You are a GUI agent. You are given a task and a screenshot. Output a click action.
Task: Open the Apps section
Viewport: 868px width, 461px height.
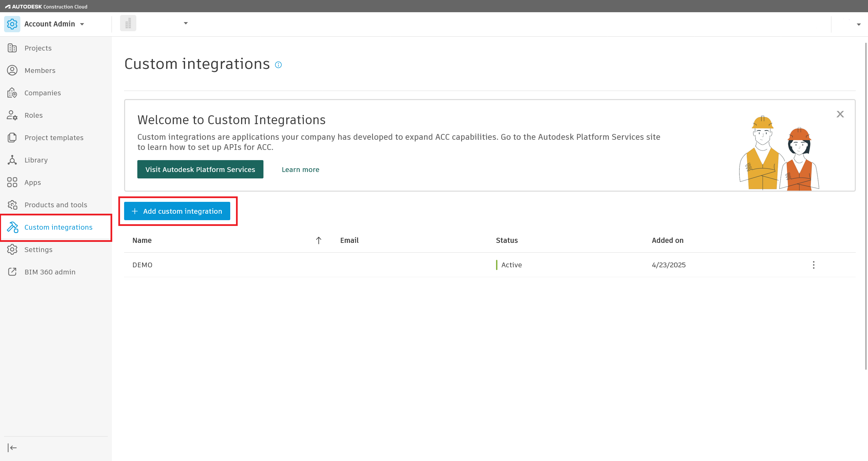coord(33,183)
